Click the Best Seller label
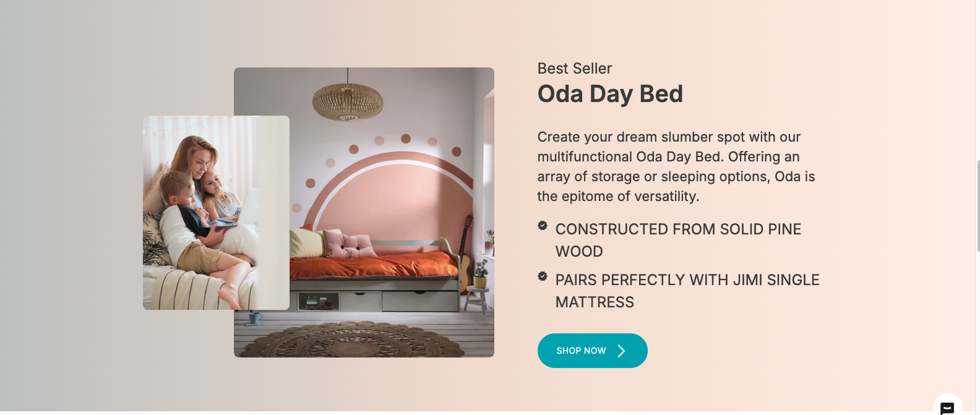 pyautogui.click(x=575, y=68)
